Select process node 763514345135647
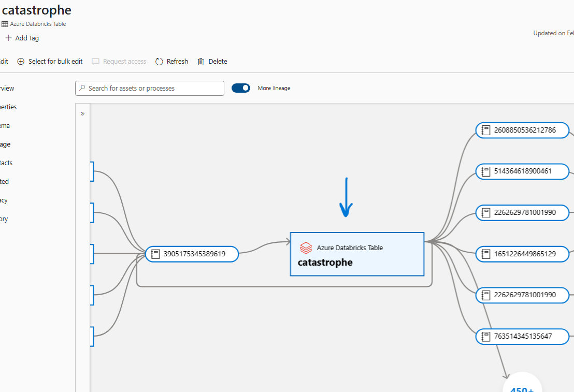 [x=522, y=337]
